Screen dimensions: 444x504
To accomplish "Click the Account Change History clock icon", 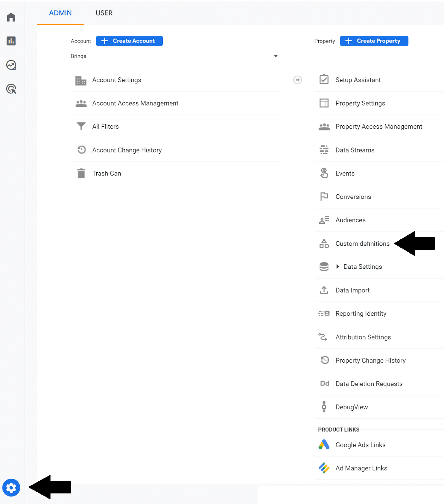I will point(82,150).
